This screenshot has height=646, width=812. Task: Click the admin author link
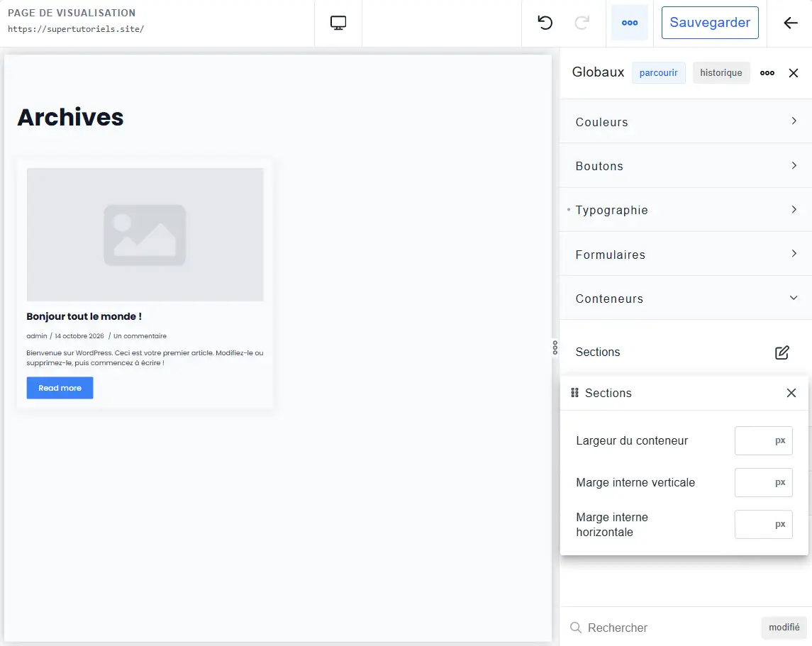coord(37,336)
